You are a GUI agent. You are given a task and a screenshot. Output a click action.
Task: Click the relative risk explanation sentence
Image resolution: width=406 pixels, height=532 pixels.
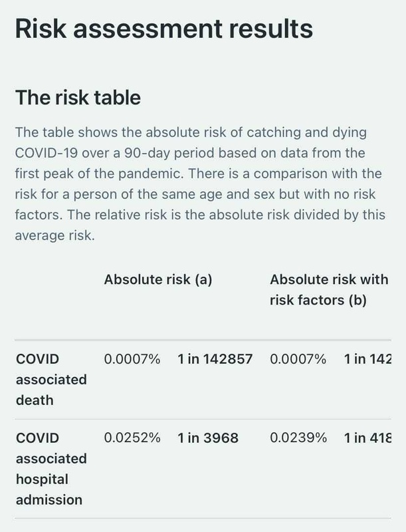[200, 225]
